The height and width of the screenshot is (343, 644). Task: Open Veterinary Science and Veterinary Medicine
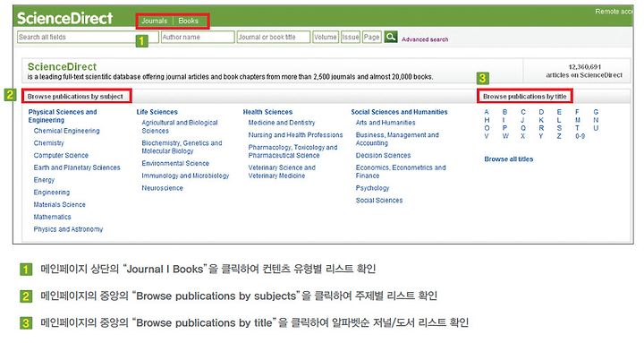tap(282, 172)
